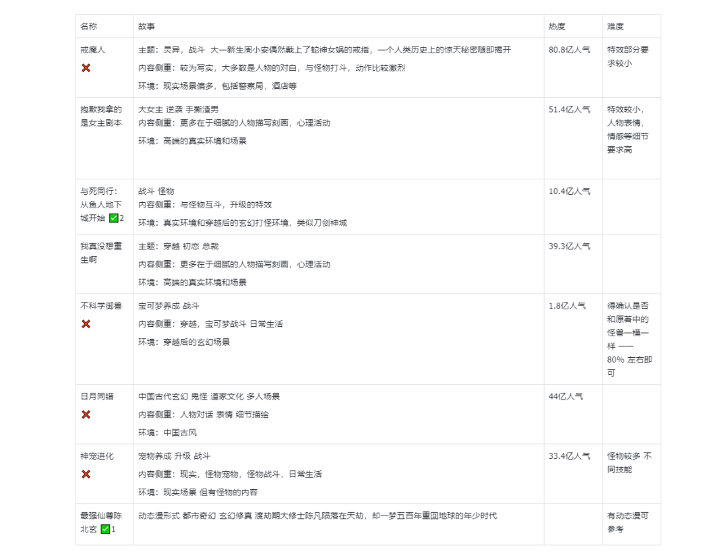Viewport: 728px width, 560px height.
Task: Click the title 戒魔人
Action: pos(93,50)
